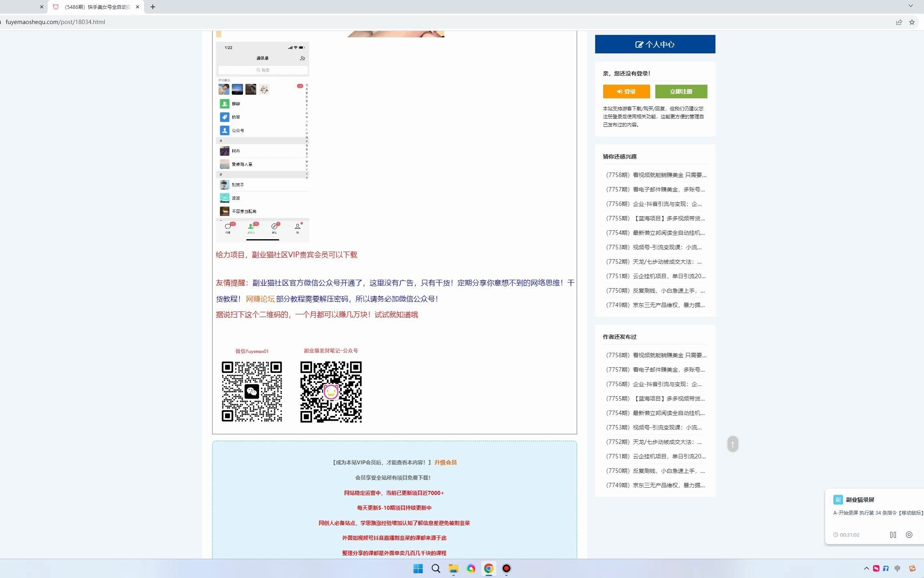The image size is (924, 578).
Task: Open (7750期) link under 作者还发布过
Action: point(655,471)
